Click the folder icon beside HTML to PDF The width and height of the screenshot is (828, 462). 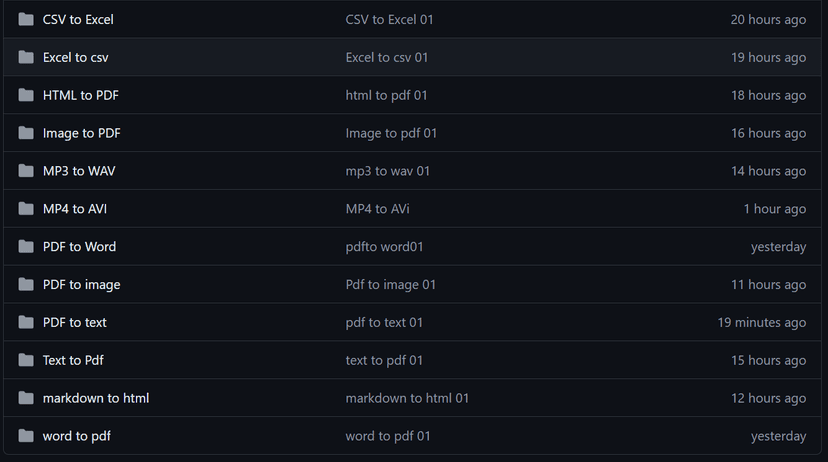[x=26, y=96]
